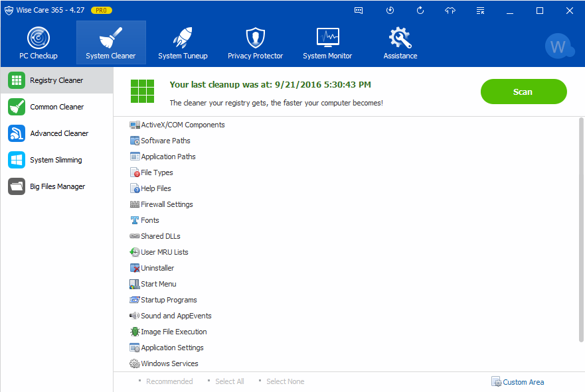Click the Select None link

pyautogui.click(x=286, y=381)
